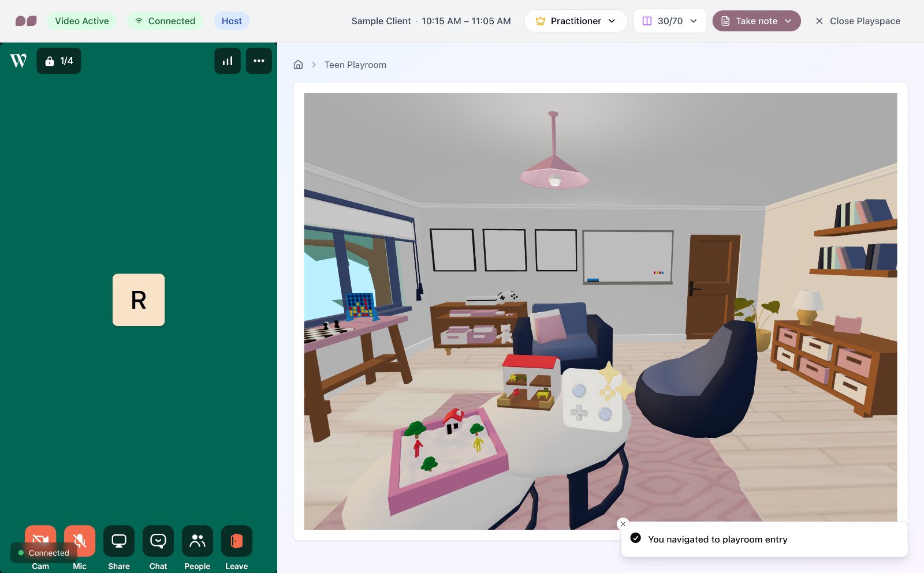Open connection stats bars icon
The image size is (924, 573).
click(x=228, y=61)
